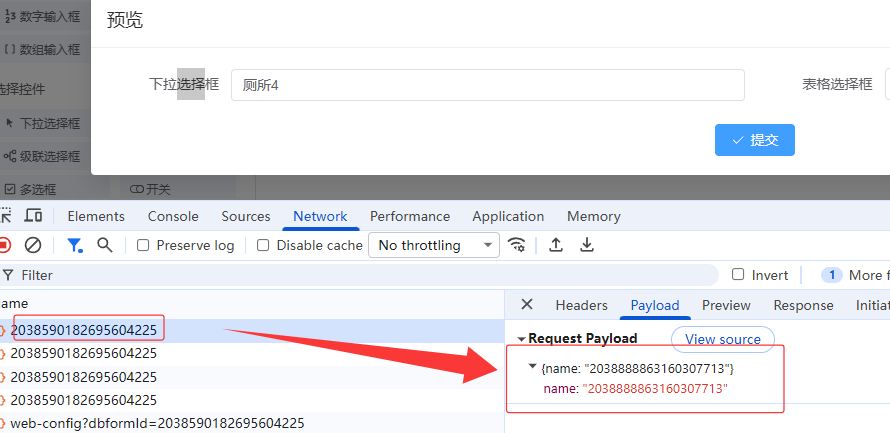Enable Disable cache checkbox
Image resolution: width=890 pixels, height=433 pixels.
click(263, 245)
